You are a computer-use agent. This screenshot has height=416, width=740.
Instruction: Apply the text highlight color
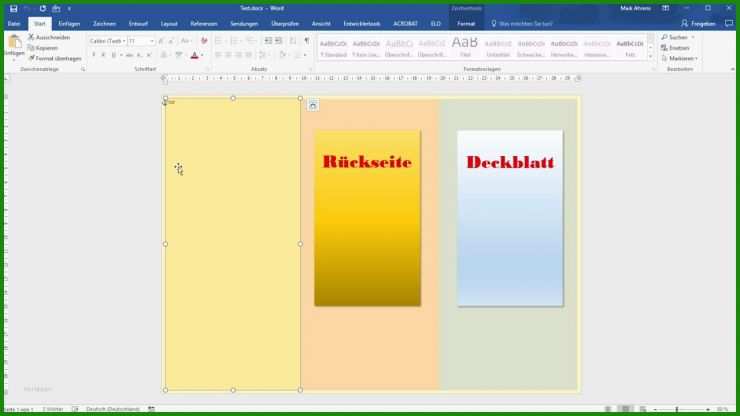[178, 55]
